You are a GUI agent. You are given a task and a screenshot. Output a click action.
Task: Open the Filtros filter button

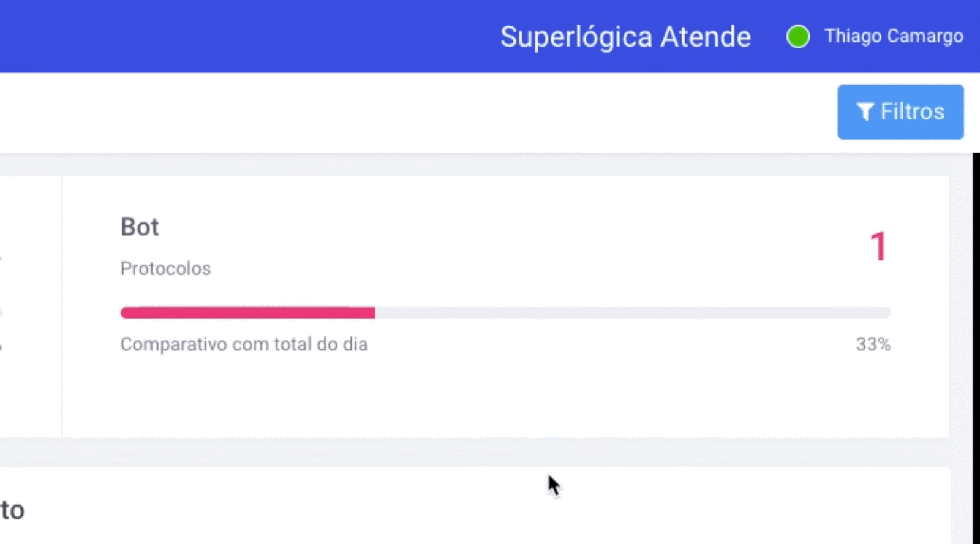point(900,112)
